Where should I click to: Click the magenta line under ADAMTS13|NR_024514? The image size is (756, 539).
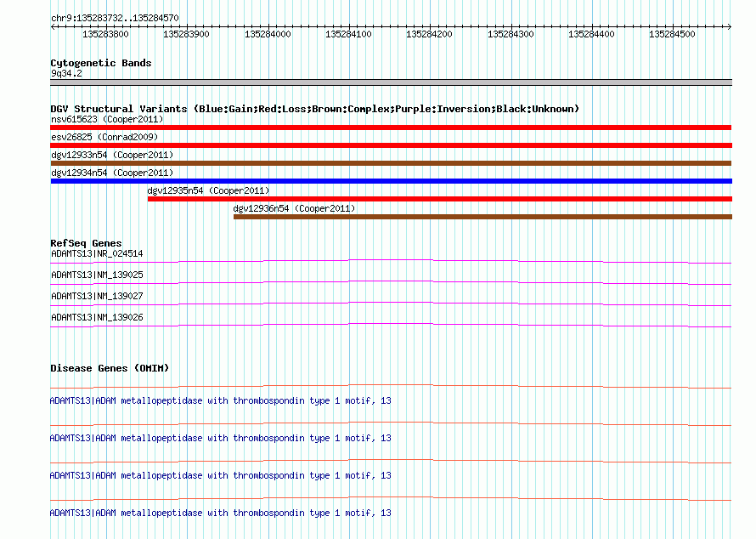click(391, 262)
